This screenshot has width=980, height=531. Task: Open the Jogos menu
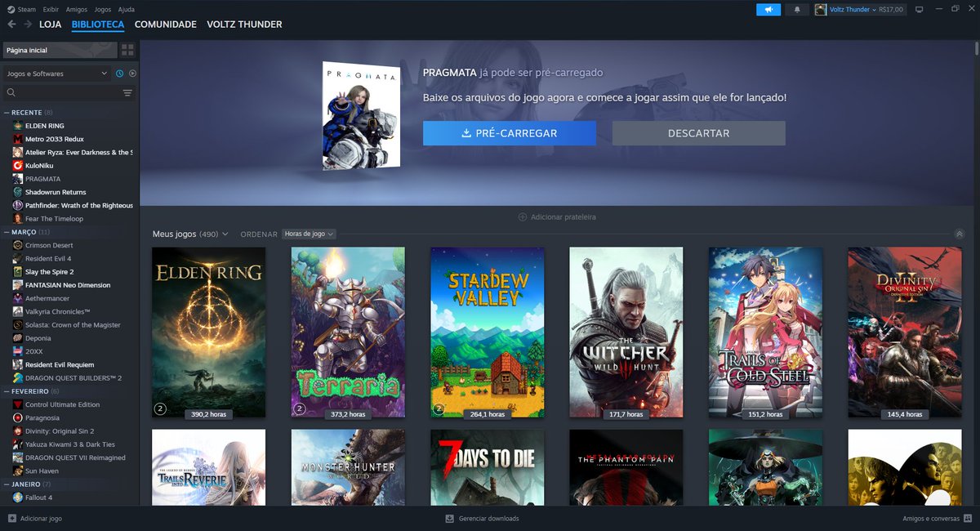pos(102,9)
